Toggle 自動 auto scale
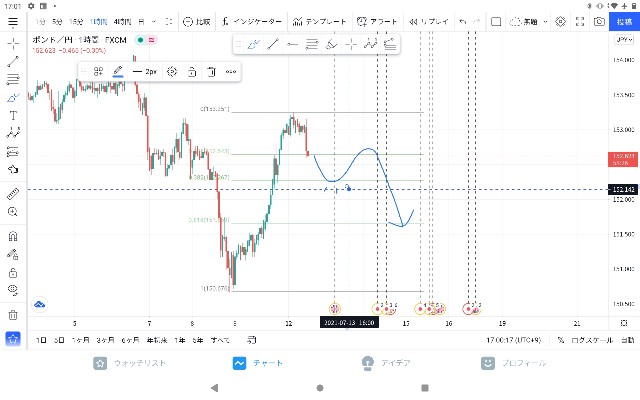640x400 pixels. click(628, 340)
